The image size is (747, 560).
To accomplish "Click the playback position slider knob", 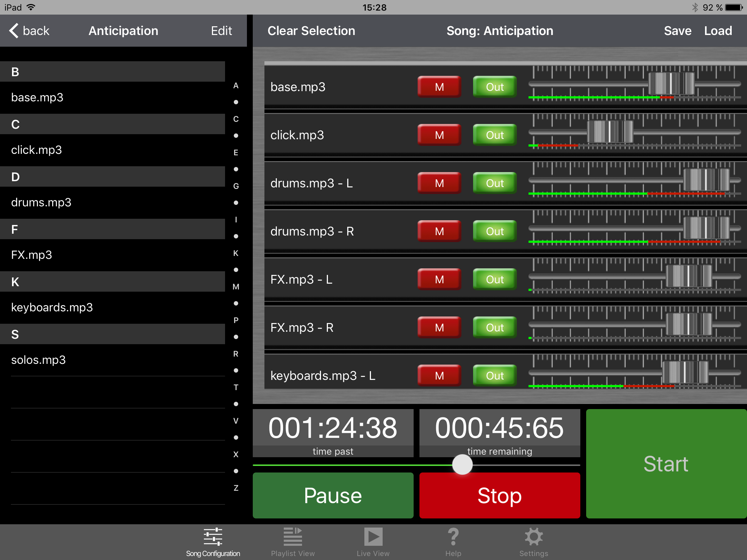I will pos(462,464).
